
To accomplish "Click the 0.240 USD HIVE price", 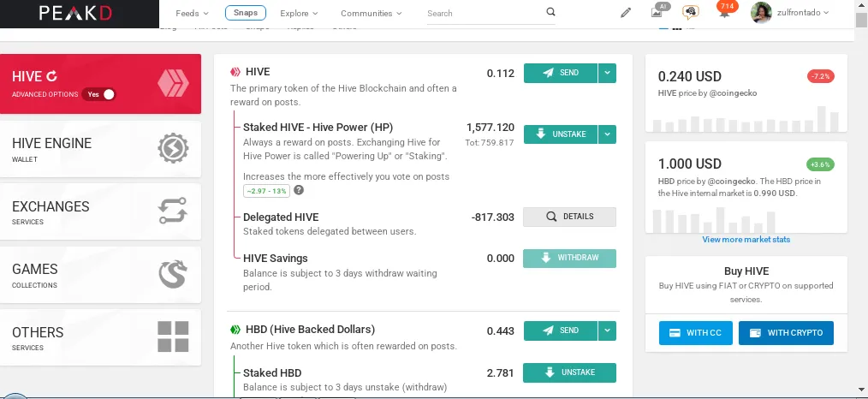I will click(x=690, y=76).
